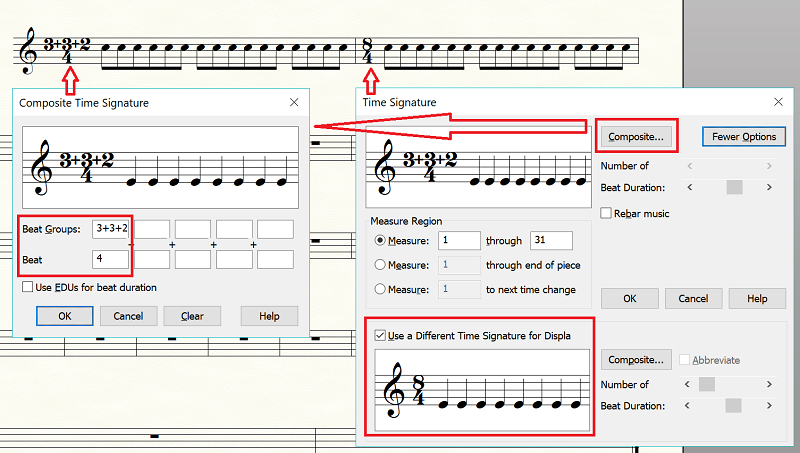Click left arrow of upper Beat Duration scrollbar
This screenshot has height=453, width=800.
(x=690, y=187)
